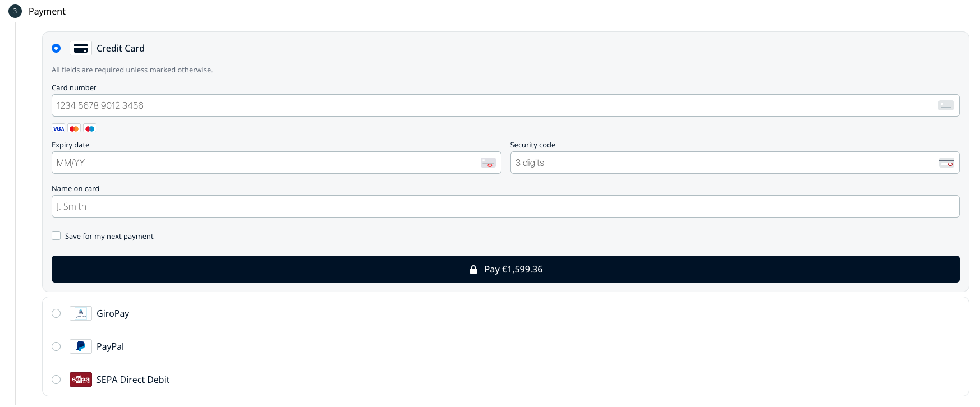Click the Visa logo under card number
The width and height of the screenshot is (980, 407).
(58, 128)
